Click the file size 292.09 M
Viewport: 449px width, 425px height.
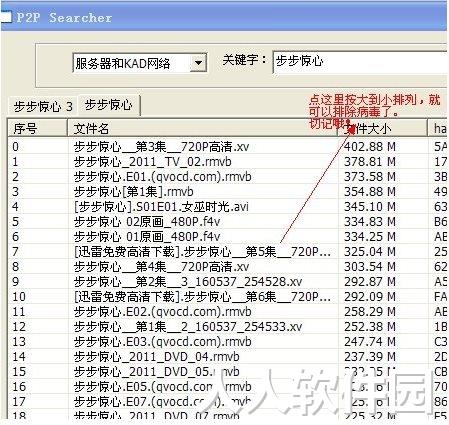tap(370, 297)
